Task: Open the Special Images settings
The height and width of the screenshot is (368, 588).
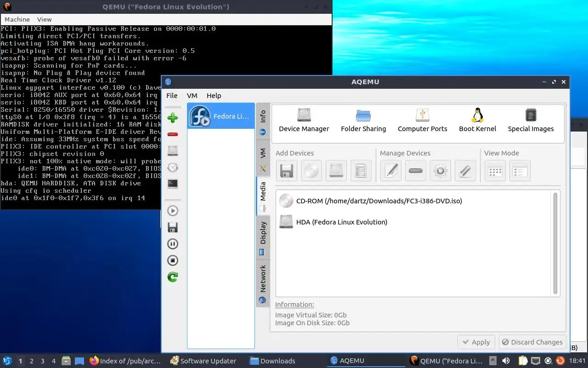Action: tap(531, 121)
